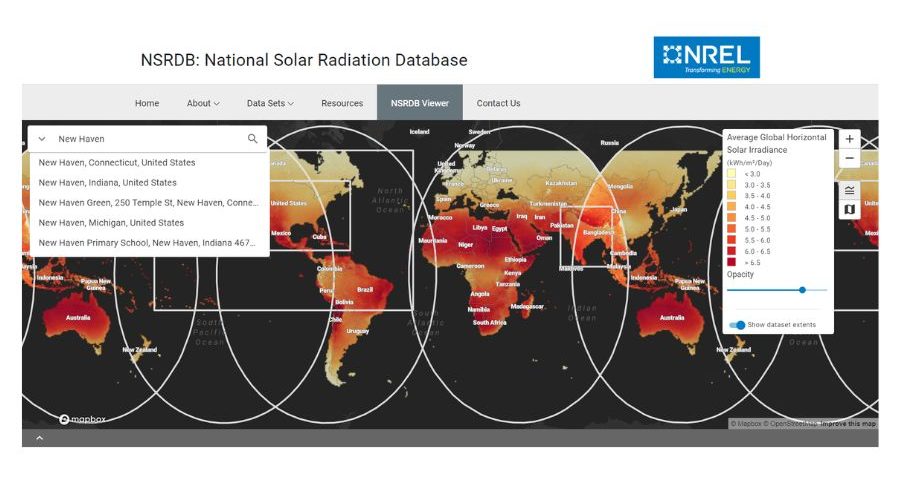Zoom out of the map
The height and width of the screenshot is (483, 900).
[x=849, y=158]
